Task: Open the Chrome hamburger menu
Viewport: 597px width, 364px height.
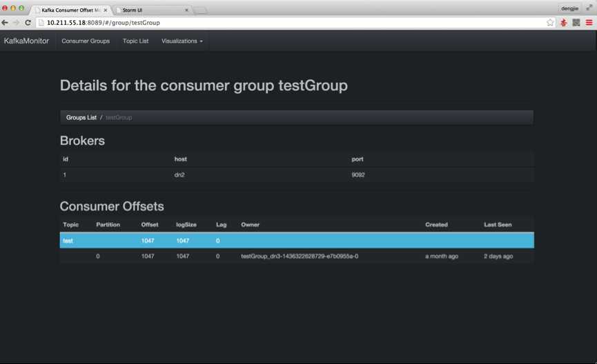Action: (x=589, y=23)
